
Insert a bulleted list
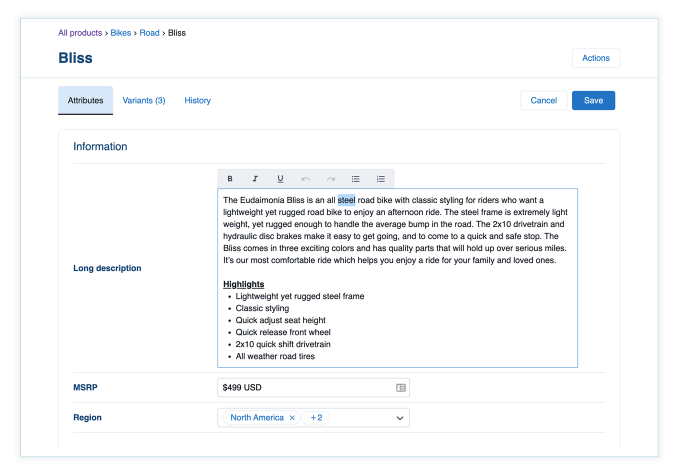point(356,179)
